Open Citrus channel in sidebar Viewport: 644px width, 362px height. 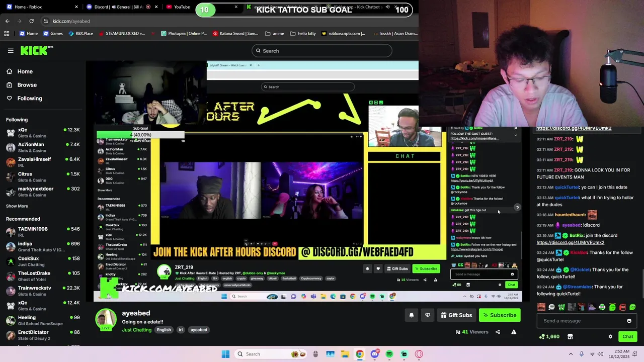coord(43,177)
